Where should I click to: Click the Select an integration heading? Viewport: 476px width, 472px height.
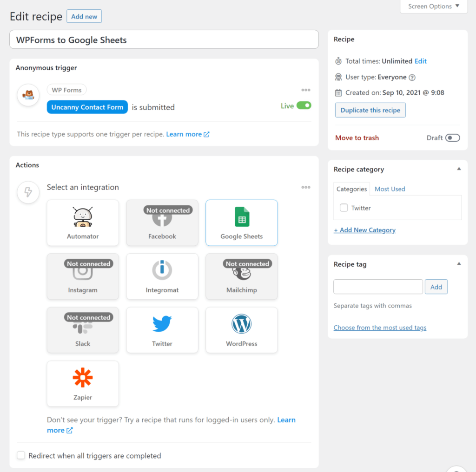(x=83, y=188)
